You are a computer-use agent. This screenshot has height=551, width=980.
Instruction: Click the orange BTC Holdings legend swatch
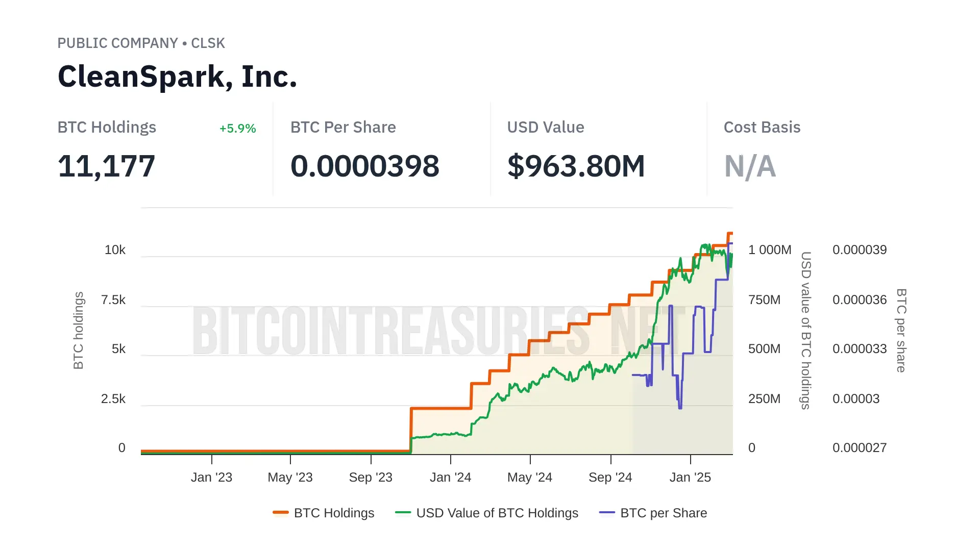pyautogui.click(x=281, y=513)
